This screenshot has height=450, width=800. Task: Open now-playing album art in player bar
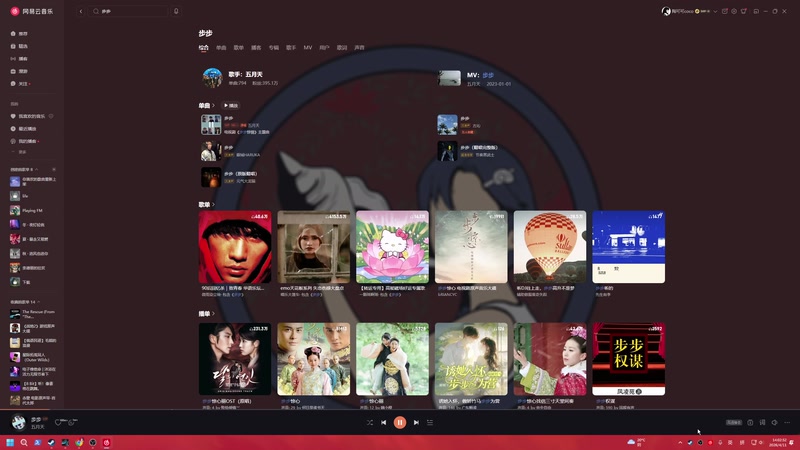coord(19,422)
